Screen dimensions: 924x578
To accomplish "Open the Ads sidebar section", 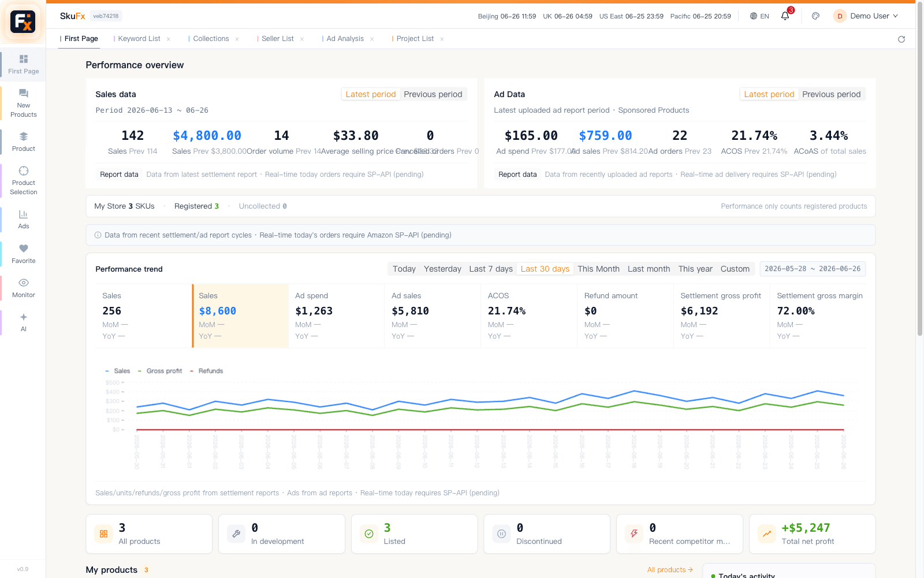I will pyautogui.click(x=24, y=219).
